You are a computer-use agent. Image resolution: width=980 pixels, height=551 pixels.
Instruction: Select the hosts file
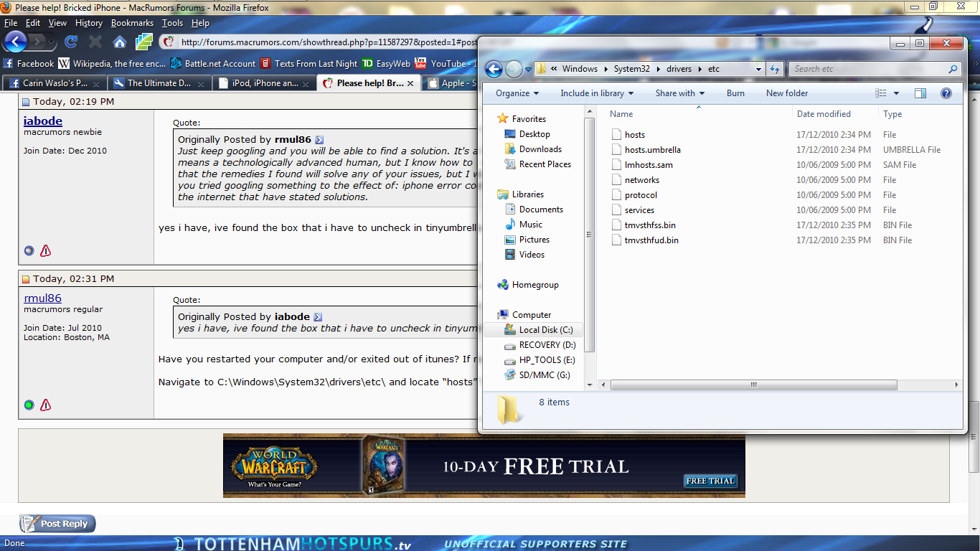635,135
